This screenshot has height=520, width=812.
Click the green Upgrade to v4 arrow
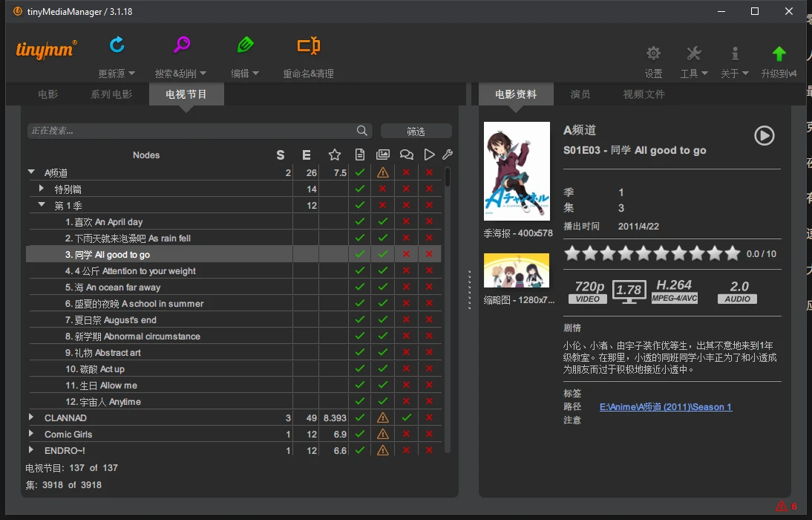click(779, 53)
